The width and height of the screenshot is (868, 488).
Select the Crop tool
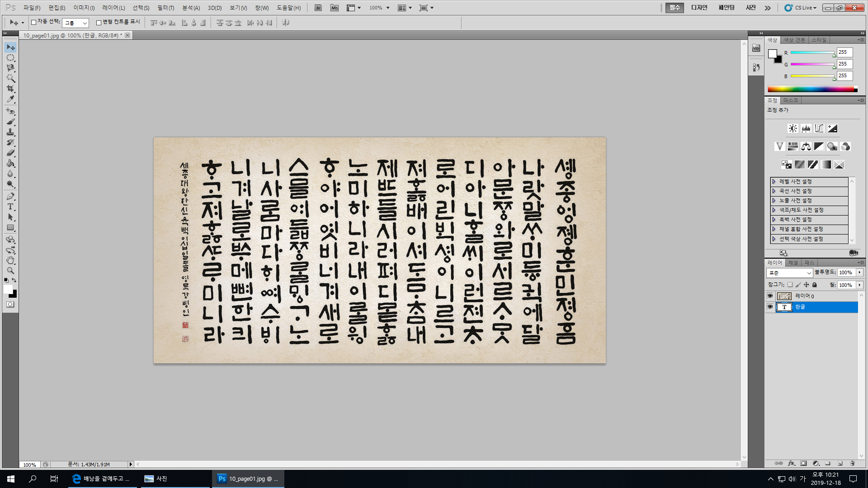(x=10, y=89)
